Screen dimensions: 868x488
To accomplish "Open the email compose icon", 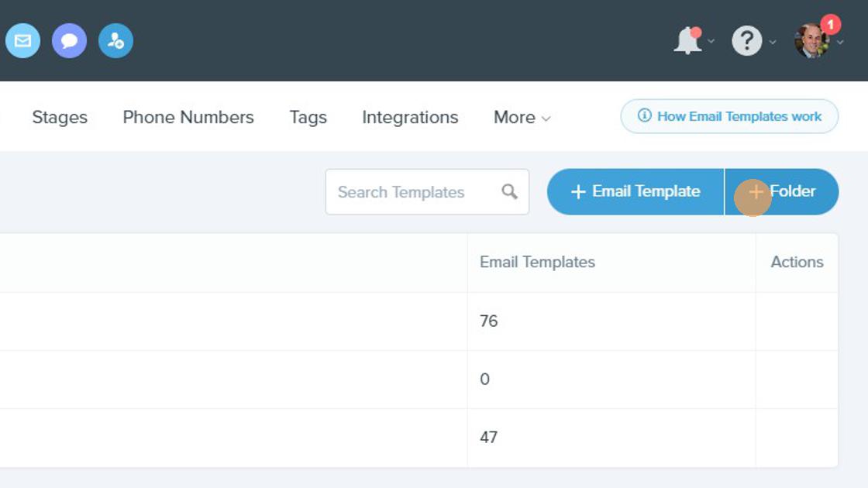I will tap(22, 40).
